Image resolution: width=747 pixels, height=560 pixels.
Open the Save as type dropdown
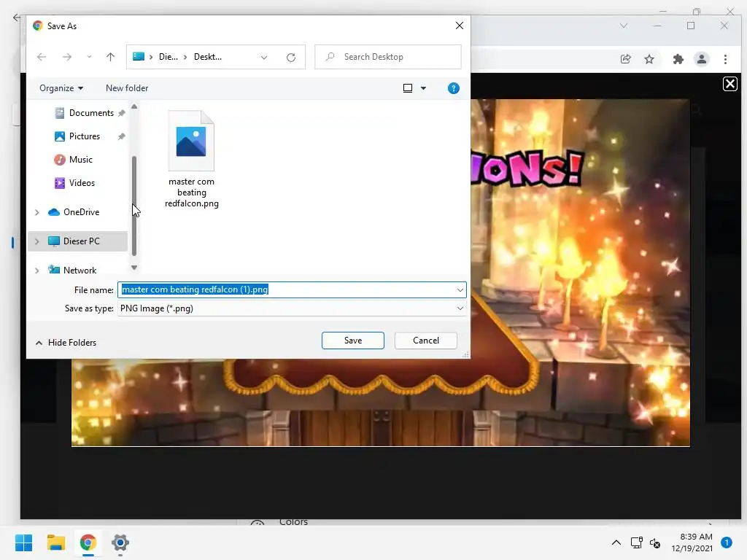click(x=292, y=308)
